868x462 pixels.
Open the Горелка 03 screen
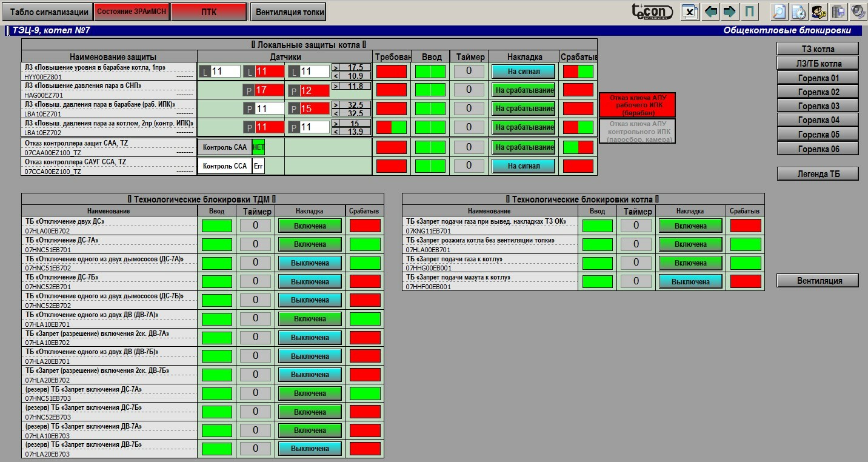(818, 106)
